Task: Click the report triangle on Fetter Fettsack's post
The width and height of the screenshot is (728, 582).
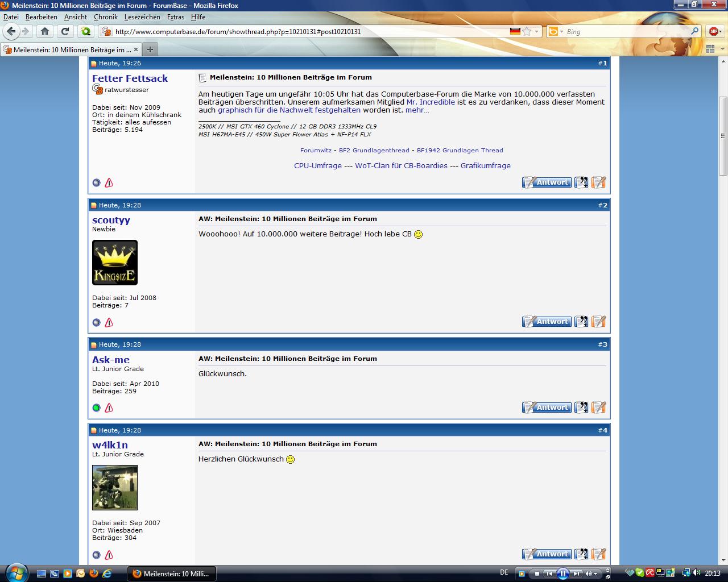Action: click(x=109, y=182)
